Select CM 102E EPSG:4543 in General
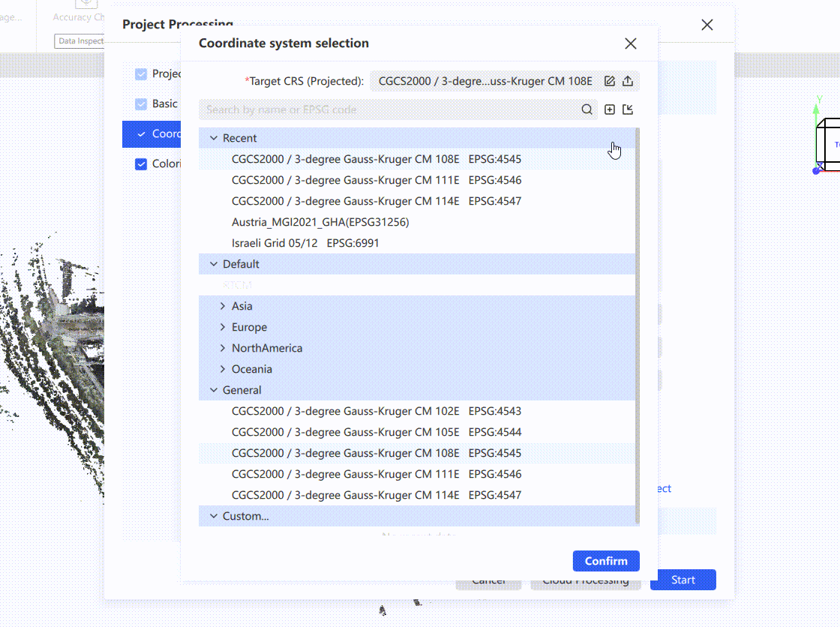 point(417,411)
